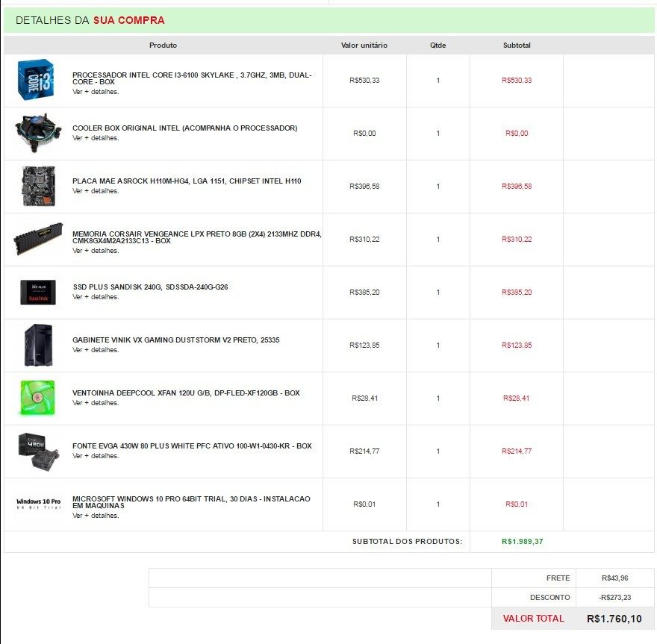657x644 pixels.
Task: Open 'Ver + detalhes' under Fonte EVGA 430W
Action: click(96, 456)
